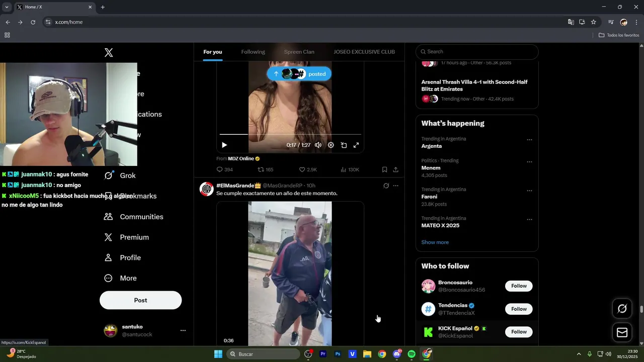Open Profile from the sidebar

(122, 257)
